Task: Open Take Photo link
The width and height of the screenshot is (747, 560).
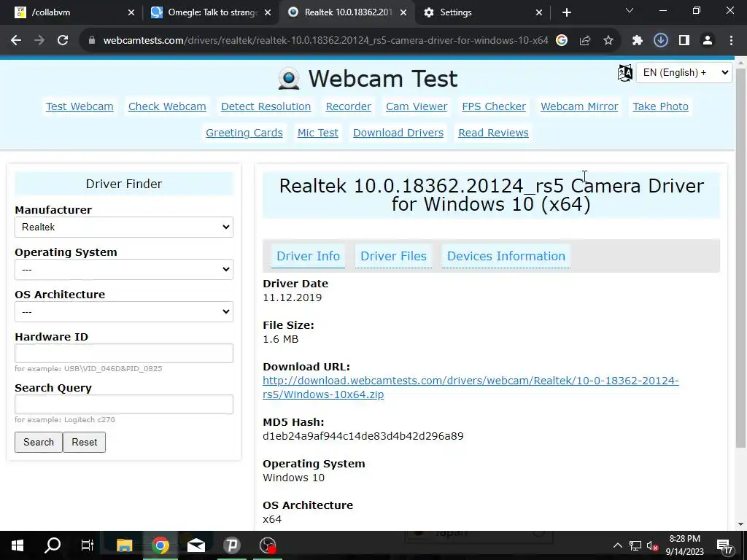Action: [x=660, y=106]
